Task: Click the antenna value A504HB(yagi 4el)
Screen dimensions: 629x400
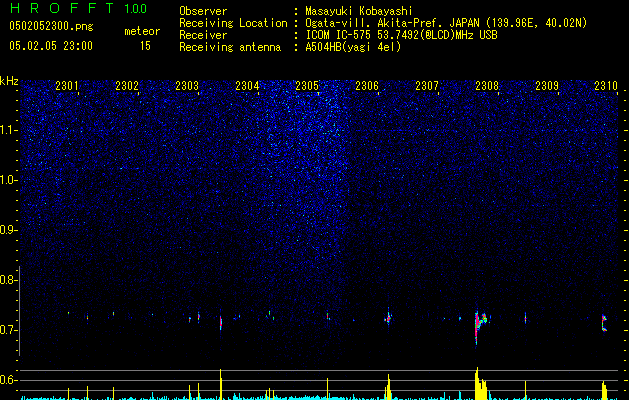Action: tap(353, 47)
